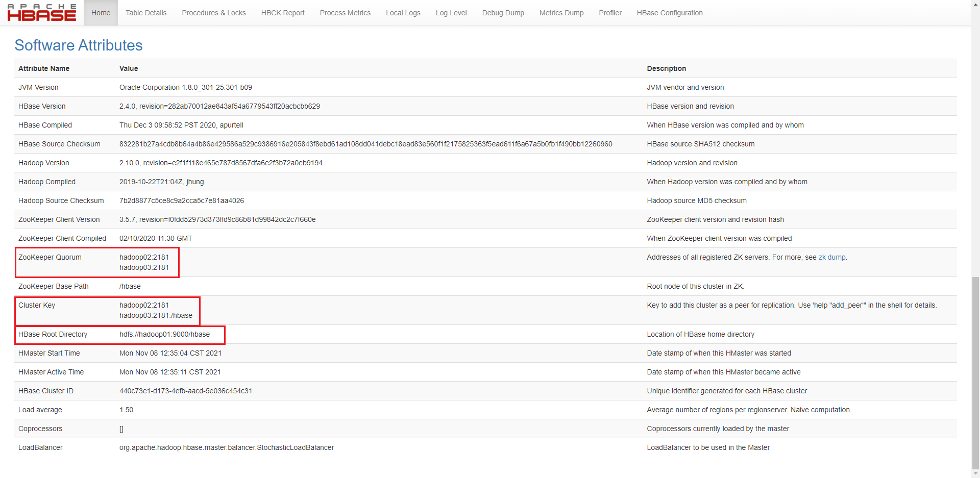Screen dimensions: 980x478
Task: Select Oracle Corporation 1.8.0_301 value
Action: point(186,87)
